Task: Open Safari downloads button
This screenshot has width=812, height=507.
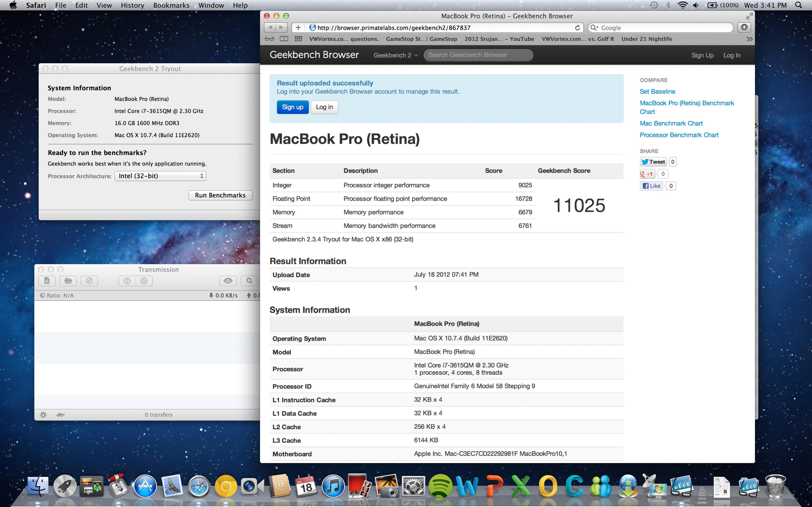Action: coord(744,28)
